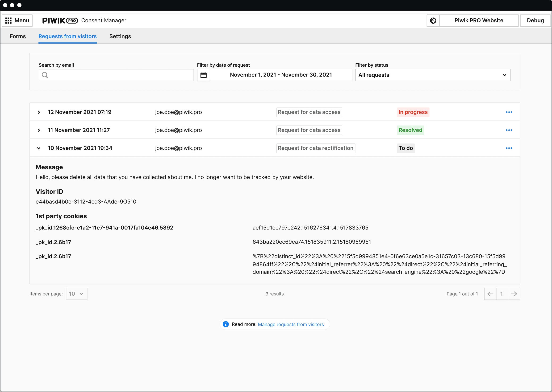Open the Filter by status dropdown

pos(433,75)
